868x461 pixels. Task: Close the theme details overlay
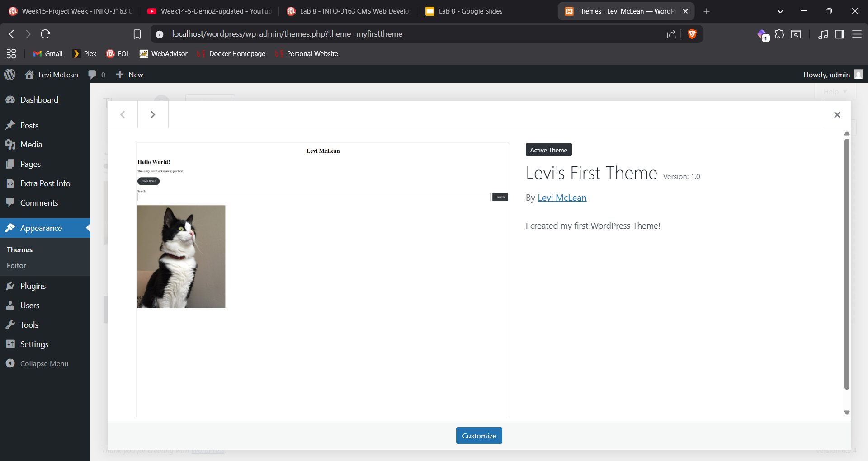click(x=837, y=115)
